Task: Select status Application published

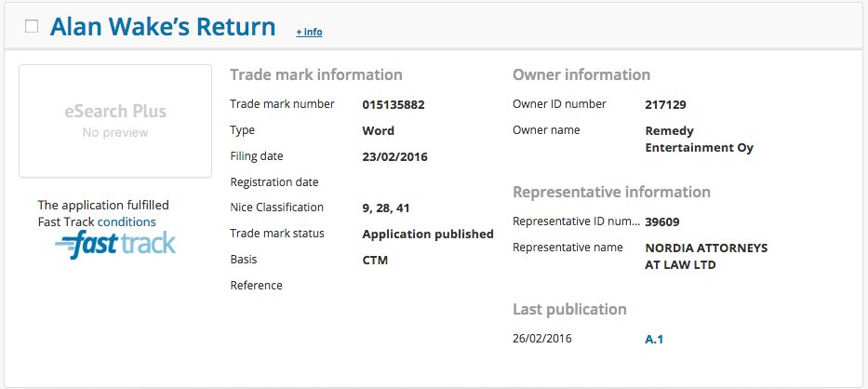Action: [x=428, y=234]
